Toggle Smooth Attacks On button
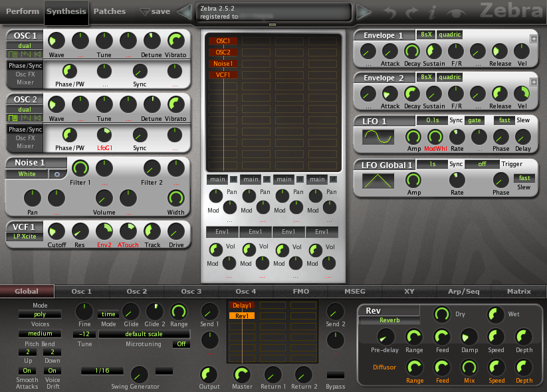The height and width of the screenshot is (392, 547). pos(27,370)
